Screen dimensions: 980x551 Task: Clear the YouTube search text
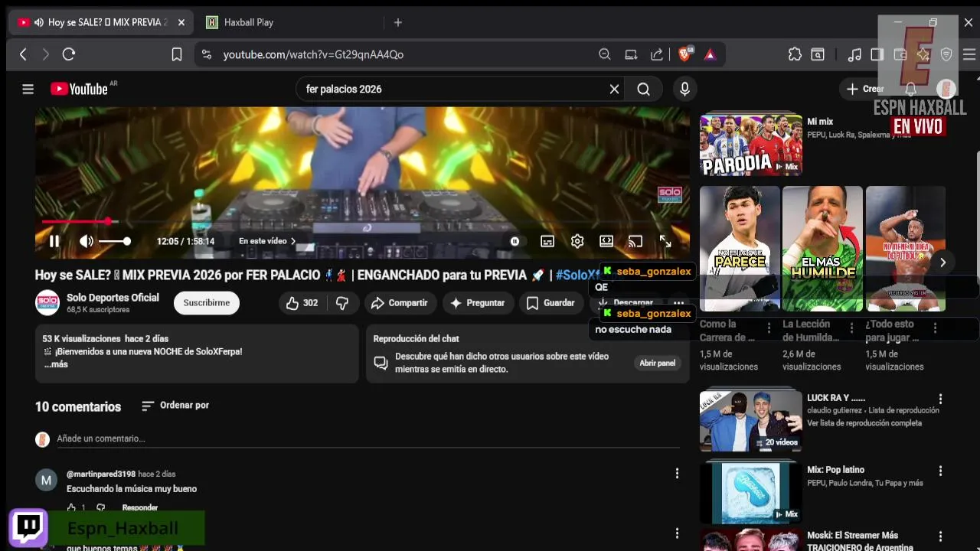[x=614, y=89]
